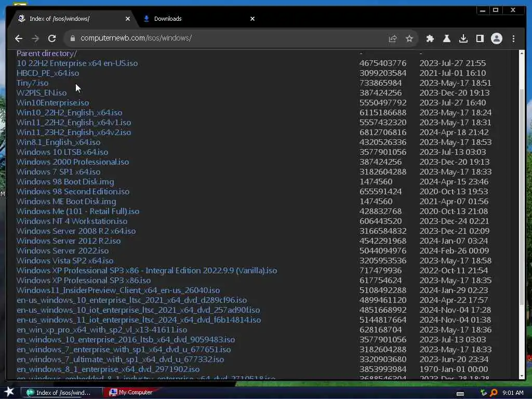This screenshot has width=532, height=399.
Task: Download en_win_xp_pro_x64_with_sp2 iso
Action: (102, 329)
